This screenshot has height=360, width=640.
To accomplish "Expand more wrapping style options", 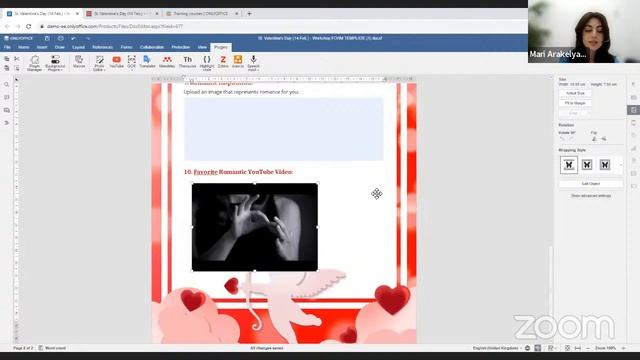I will point(620,165).
